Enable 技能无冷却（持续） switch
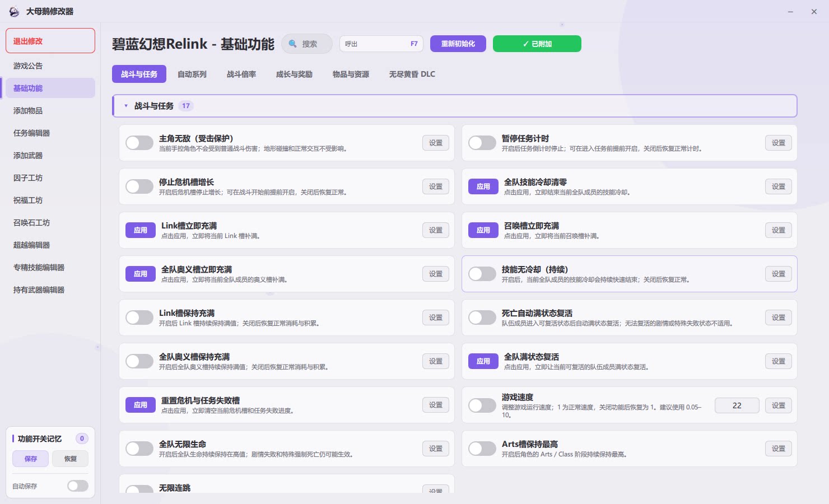 click(482, 274)
